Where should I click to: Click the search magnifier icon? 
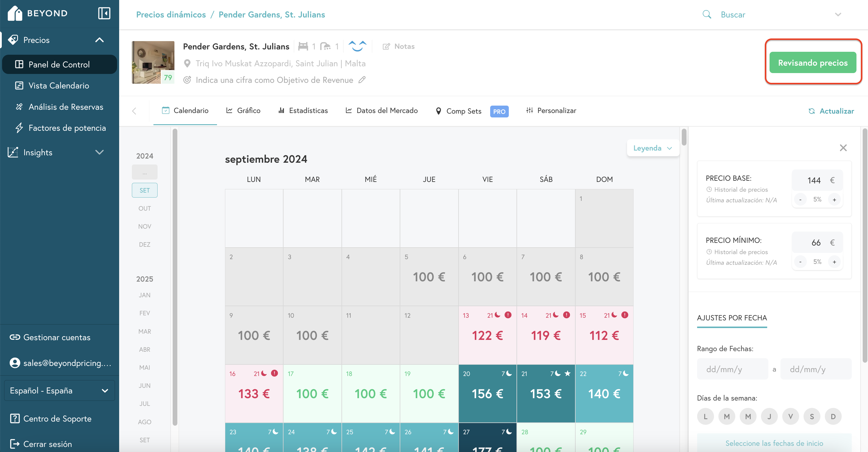707,14
